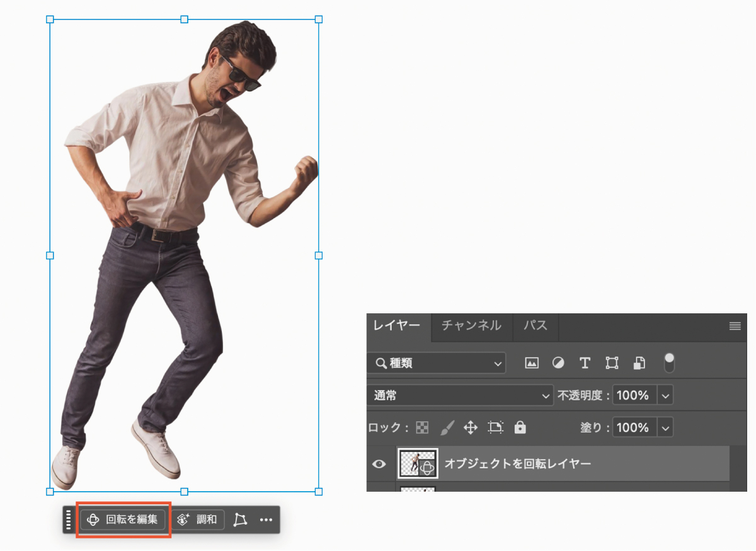Hide the オブジェクトを回転レイヤー layer

pos(379,464)
